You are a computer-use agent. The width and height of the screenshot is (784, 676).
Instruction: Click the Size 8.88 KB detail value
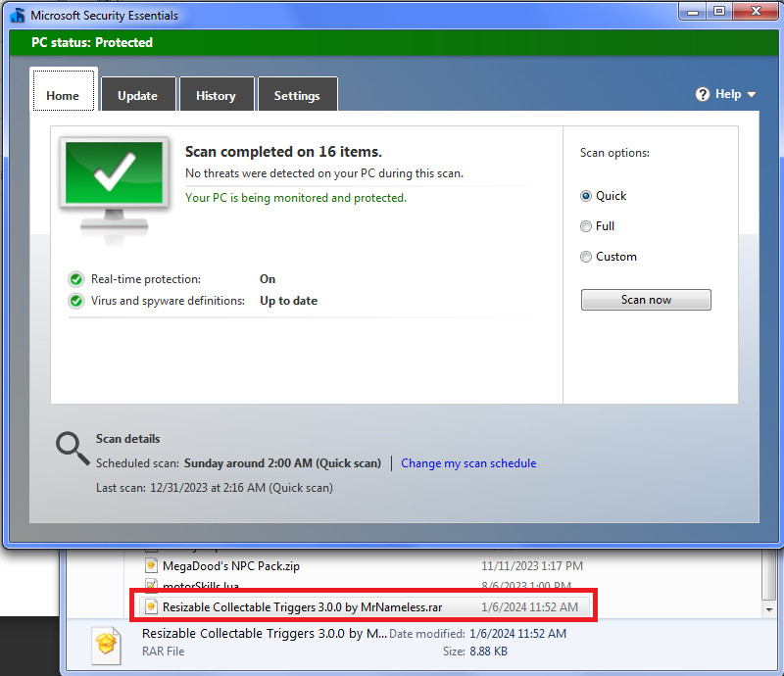[x=488, y=652]
